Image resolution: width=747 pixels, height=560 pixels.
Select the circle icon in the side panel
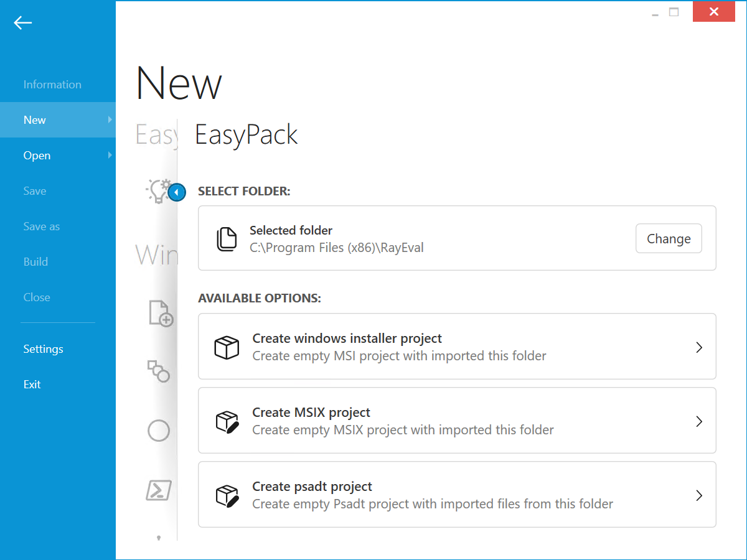click(x=159, y=431)
